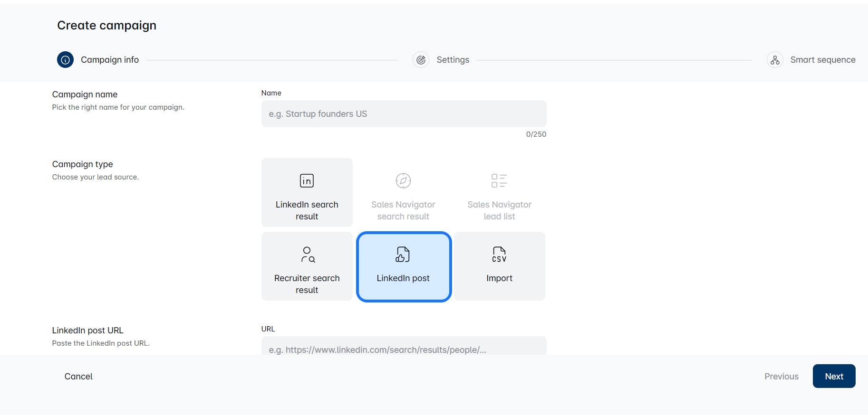Viewport: 868px width, 415px height.
Task: Focus the campaign Name input field
Action: tap(404, 114)
